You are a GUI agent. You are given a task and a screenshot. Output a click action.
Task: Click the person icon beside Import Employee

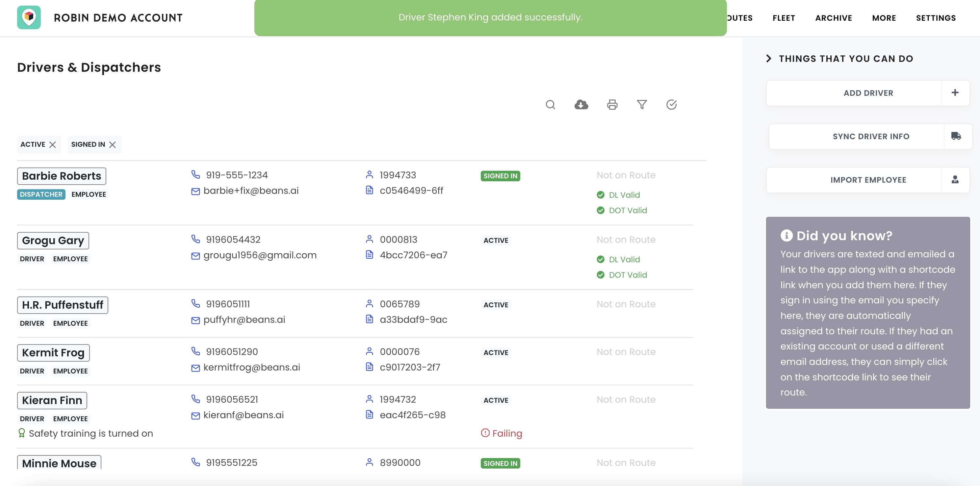coord(955,180)
